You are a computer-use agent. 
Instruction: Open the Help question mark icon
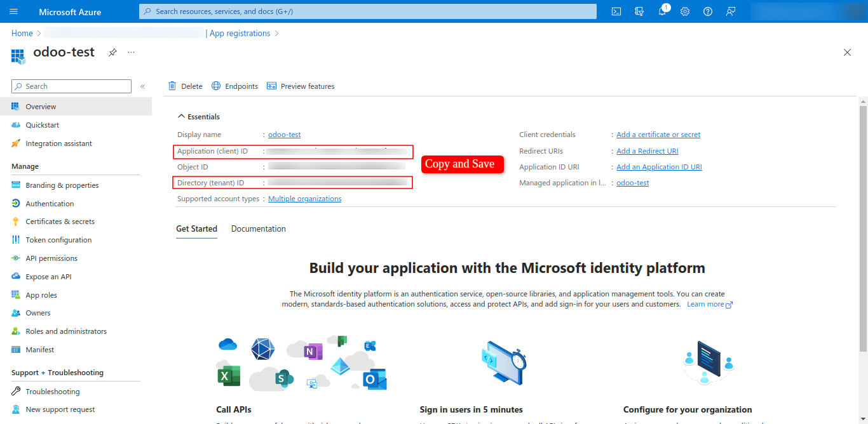(x=708, y=11)
